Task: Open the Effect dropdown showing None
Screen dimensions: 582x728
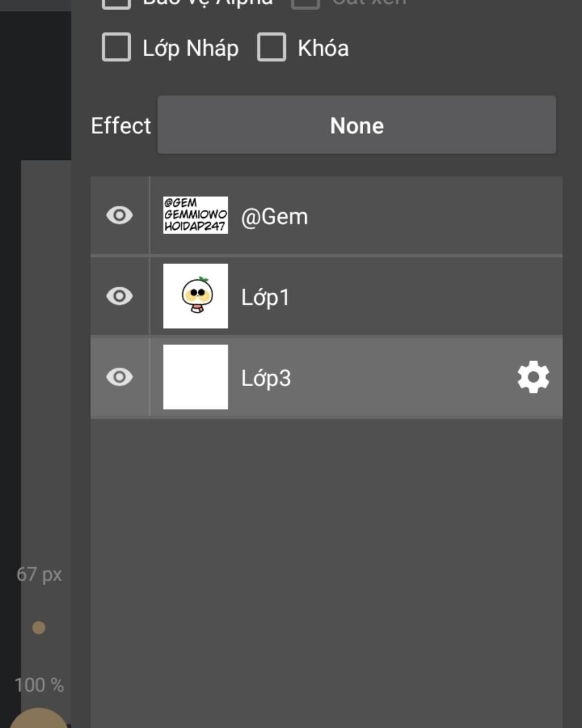Action: click(357, 125)
